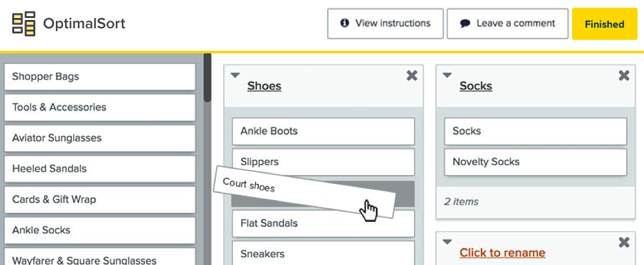644x265 pixels.
Task: Click the Novelty Socks card
Action: [x=535, y=162]
